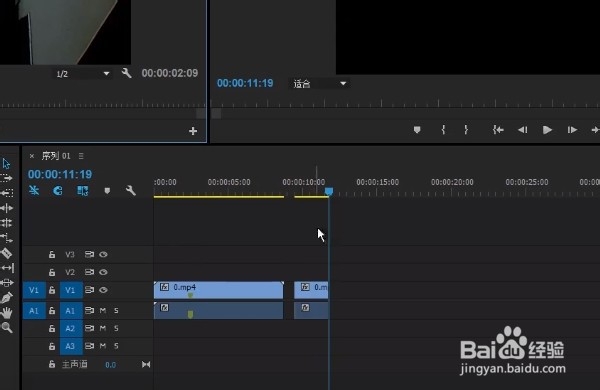
Task: Select the 序列 01 sequence tab
Action: pos(56,156)
